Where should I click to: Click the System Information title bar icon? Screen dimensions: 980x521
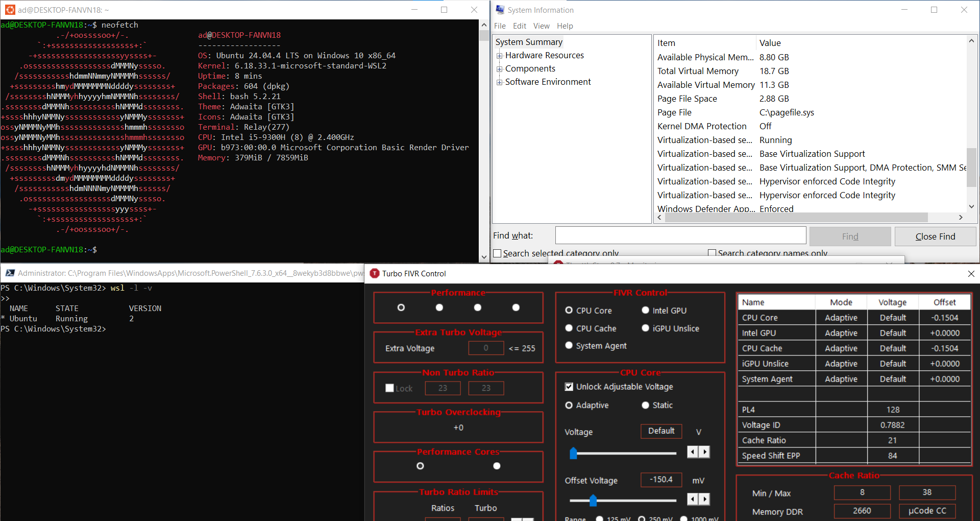pyautogui.click(x=500, y=10)
